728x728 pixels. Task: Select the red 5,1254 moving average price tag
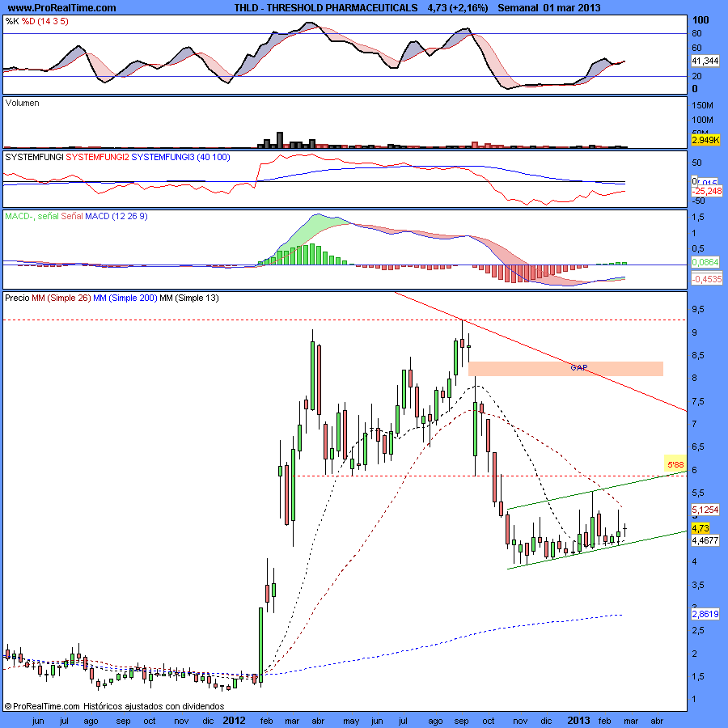tap(705, 510)
